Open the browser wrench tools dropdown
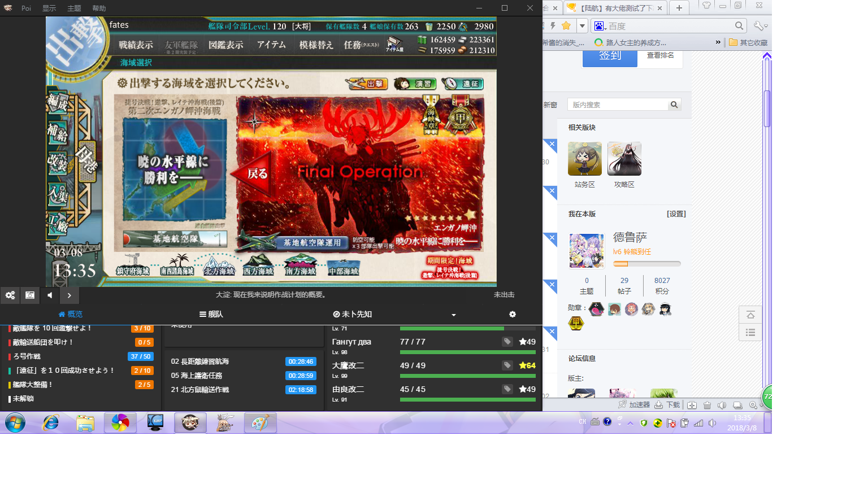The width and height of the screenshot is (868, 488). pyautogui.click(x=761, y=26)
